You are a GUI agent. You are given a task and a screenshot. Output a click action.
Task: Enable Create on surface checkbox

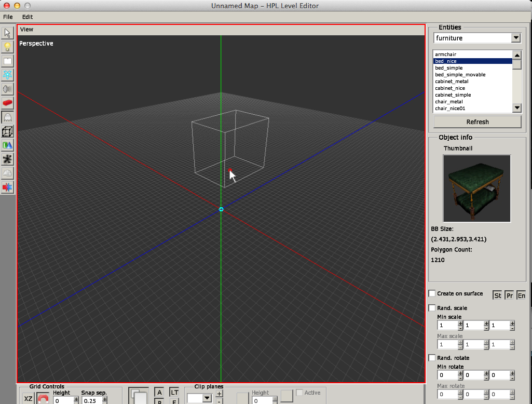tap(432, 294)
